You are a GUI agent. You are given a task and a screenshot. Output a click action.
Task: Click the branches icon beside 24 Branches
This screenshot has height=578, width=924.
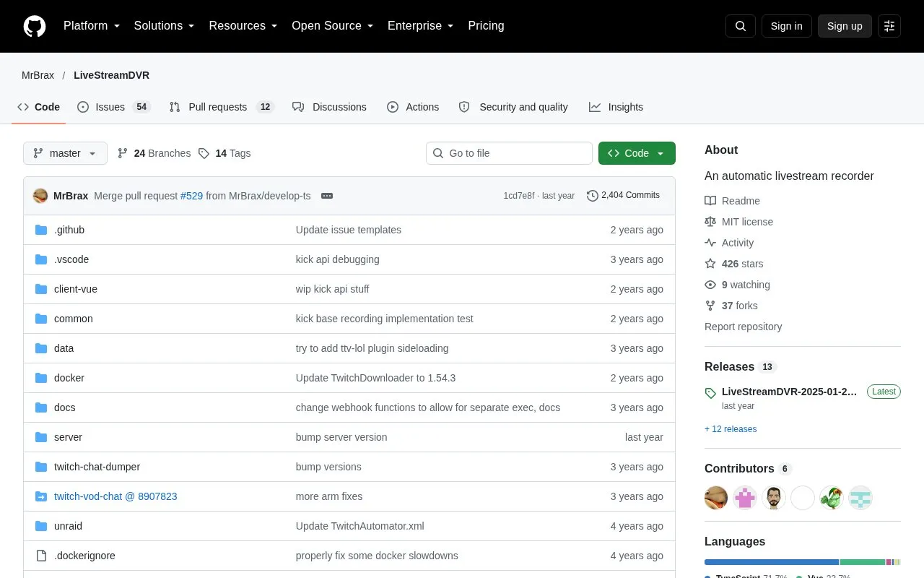point(123,153)
